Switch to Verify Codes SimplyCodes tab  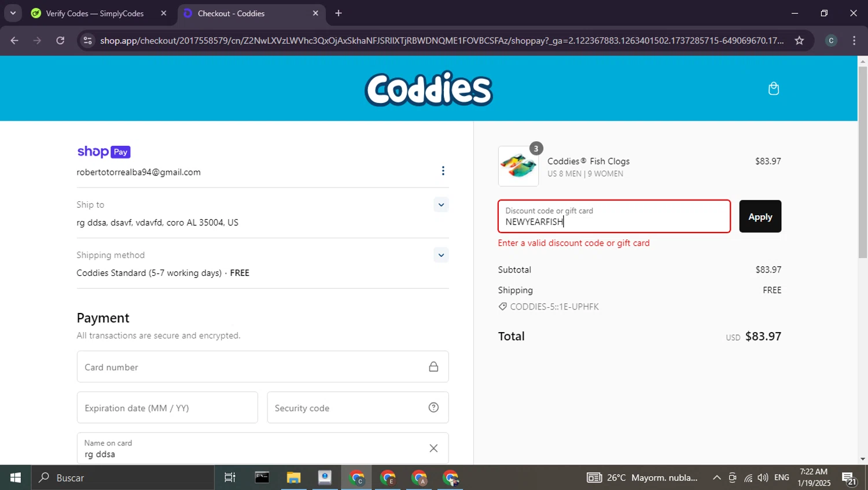point(95,13)
